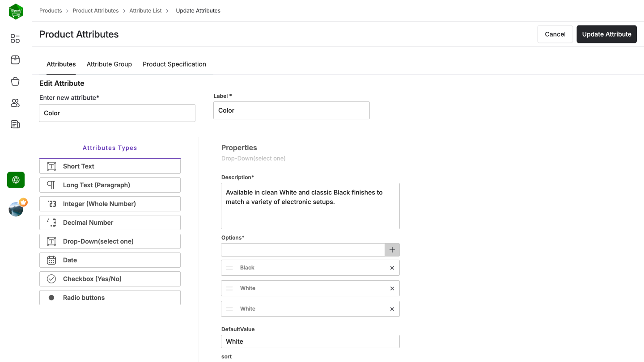
Task: Select the Date attribute type
Action: tap(110, 260)
